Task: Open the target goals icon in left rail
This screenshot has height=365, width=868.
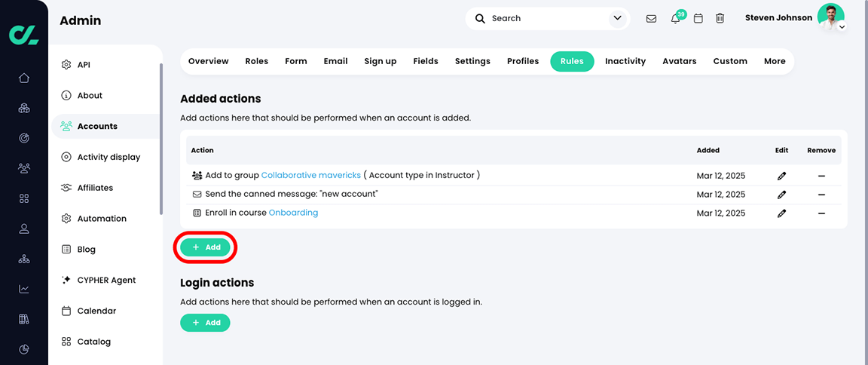Action: coord(24,138)
